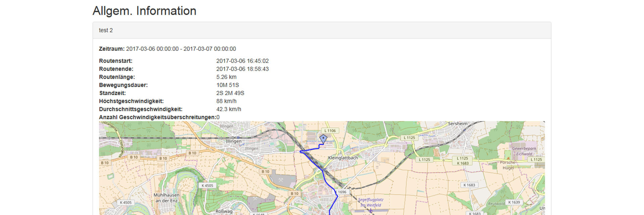Select the 5.26 km route length value
This screenshot has height=215, width=644.
pos(226,77)
